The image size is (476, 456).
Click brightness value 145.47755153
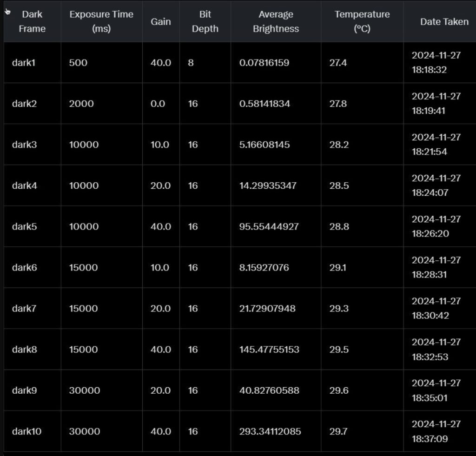[x=269, y=349]
